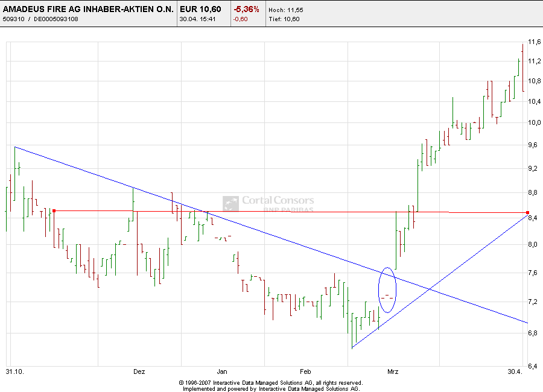Select the Jan month label

(223, 371)
